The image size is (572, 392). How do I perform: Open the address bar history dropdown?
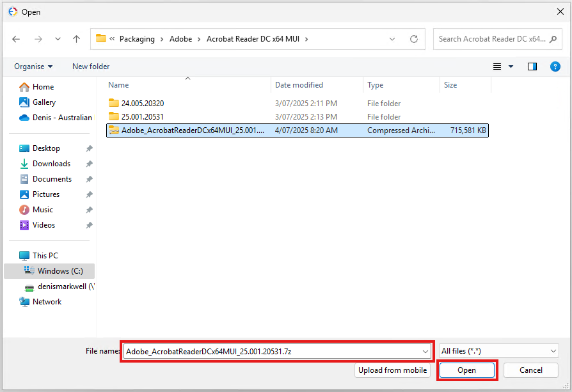[x=392, y=39]
